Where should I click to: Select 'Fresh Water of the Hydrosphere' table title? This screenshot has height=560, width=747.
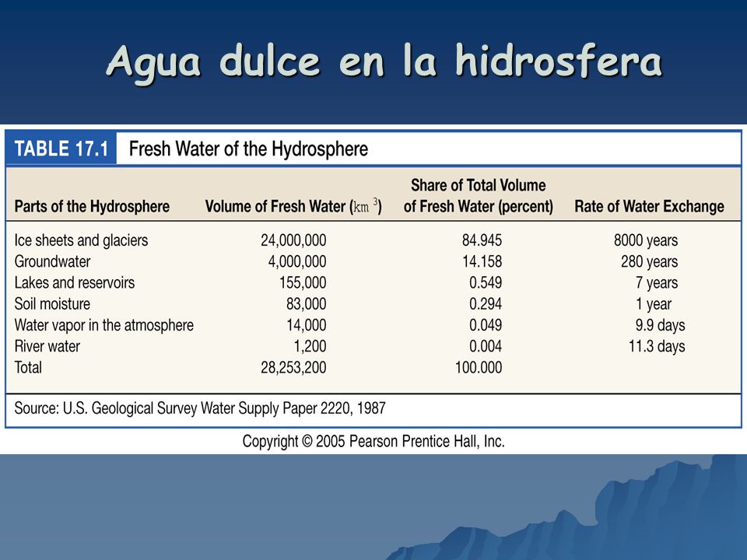coord(248,149)
